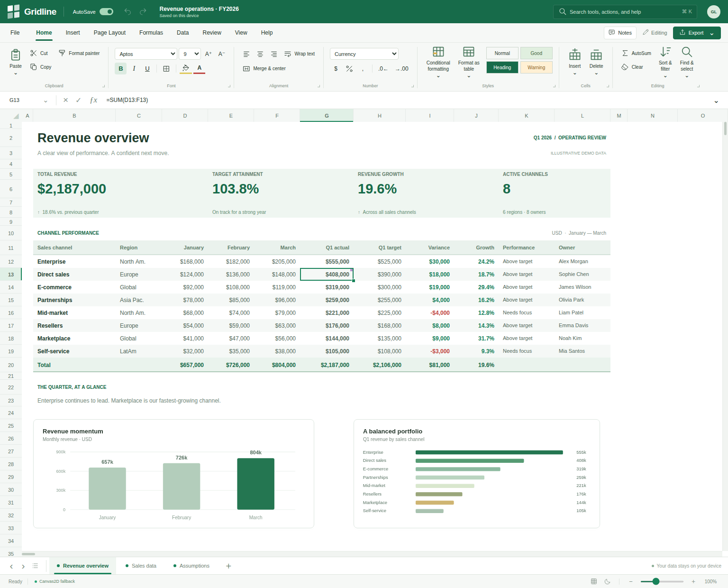
Task: Open the Insert cells dropdown
Action: pyautogui.click(x=575, y=62)
